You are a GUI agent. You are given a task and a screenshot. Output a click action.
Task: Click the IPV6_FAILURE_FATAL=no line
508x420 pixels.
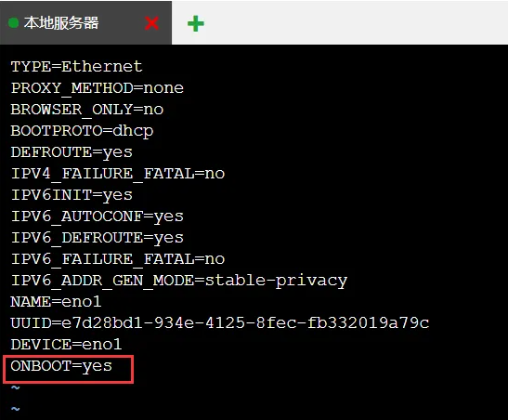(118, 259)
